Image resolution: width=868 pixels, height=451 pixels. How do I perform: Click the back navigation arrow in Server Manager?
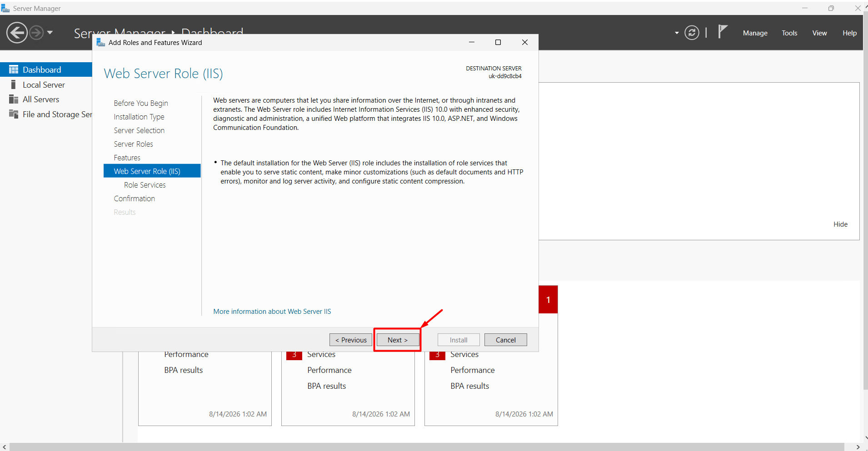[17, 33]
